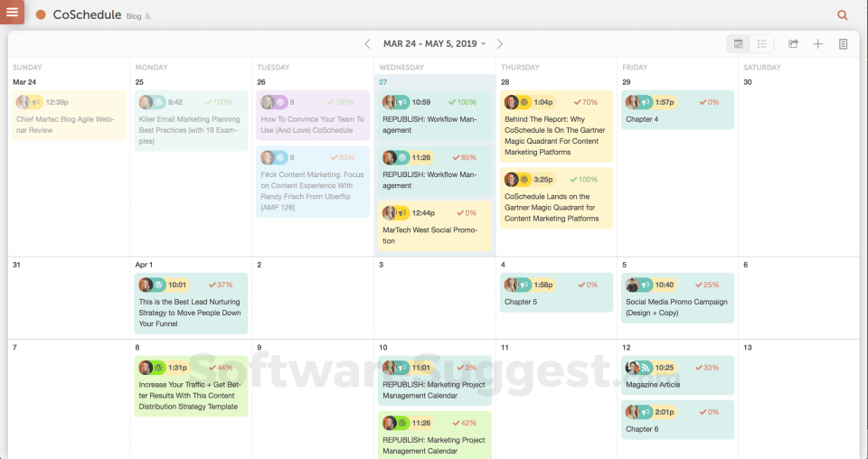868x459 pixels.
Task: Click WordPress icon on Killer Email Marketing card
Action: pyautogui.click(x=158, y=102)
